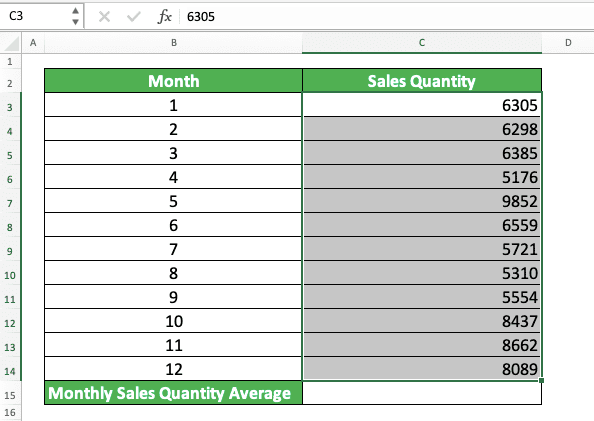
Task: Open Insert Function fx button
Action: (164, 17)
